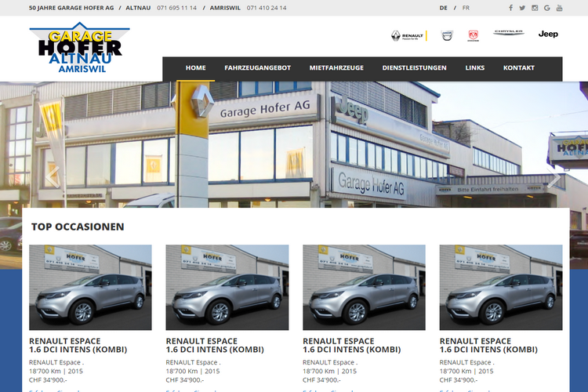The image size is (588, 392).
Task: Show previous slide with left arrow
Action: (x=53, y=176)
